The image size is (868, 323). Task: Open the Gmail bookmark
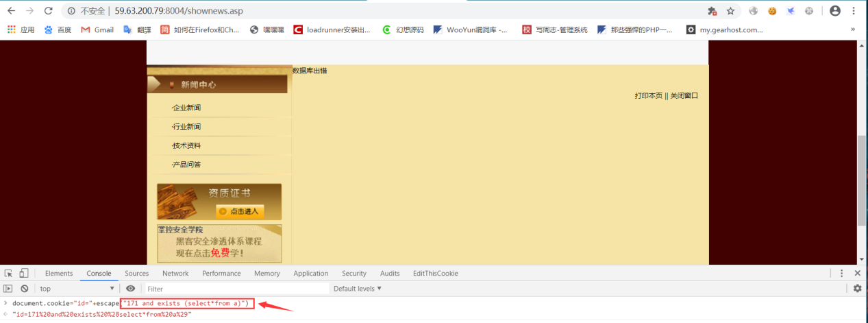tap(97, 29)
